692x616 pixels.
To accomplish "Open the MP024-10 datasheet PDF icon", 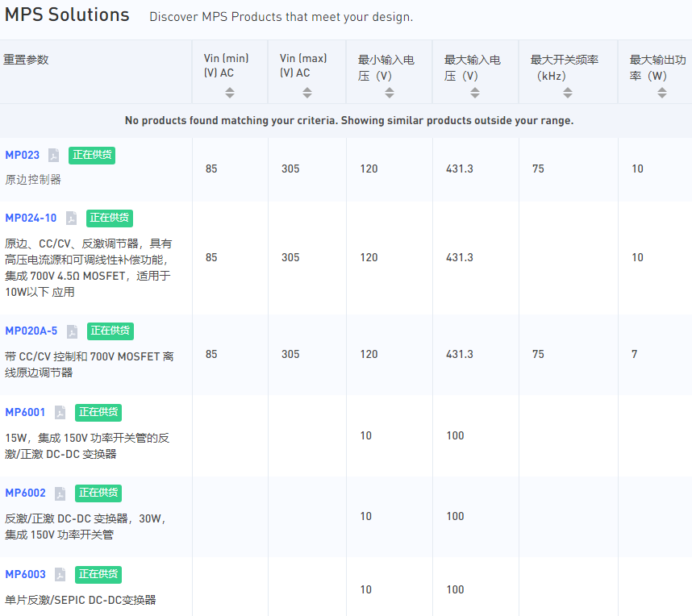I will tap(72, 218).
